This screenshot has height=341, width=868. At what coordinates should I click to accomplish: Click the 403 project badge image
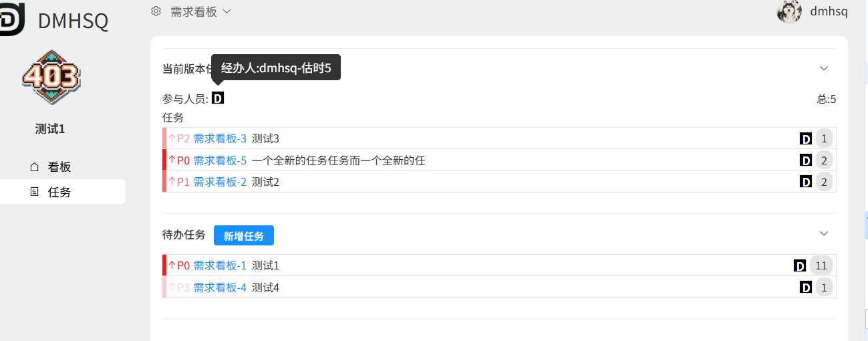[x=50, y=78]
